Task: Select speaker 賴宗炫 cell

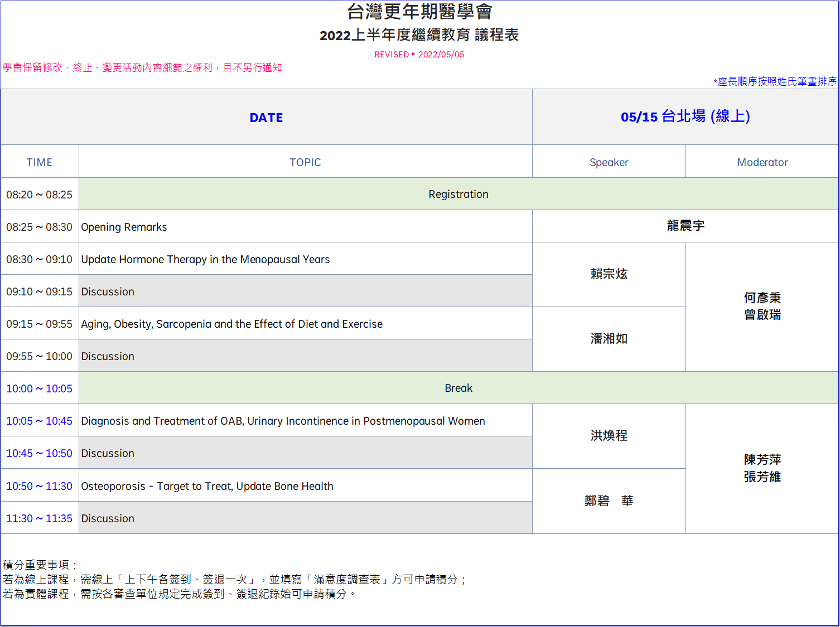Action: [x=609, y=274]
